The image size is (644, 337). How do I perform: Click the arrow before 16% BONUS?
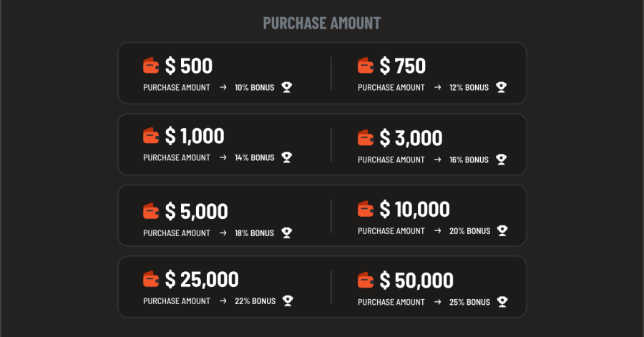click(437, 160)
